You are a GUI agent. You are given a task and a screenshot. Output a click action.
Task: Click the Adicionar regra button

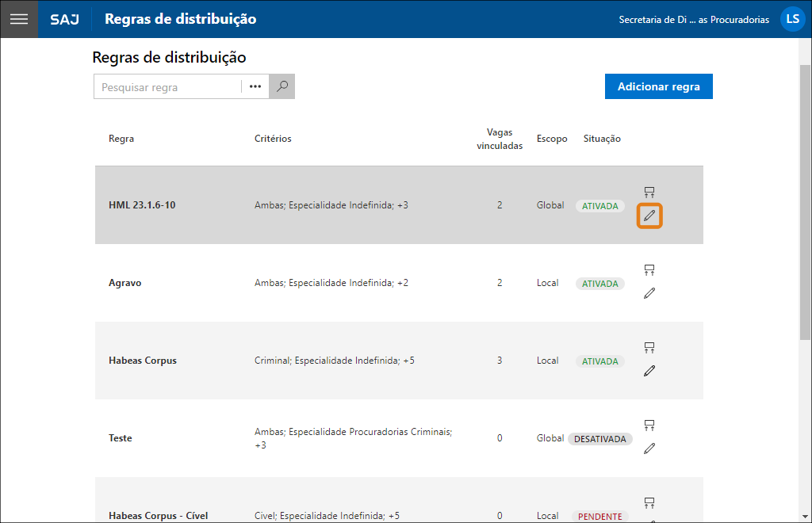658,87
